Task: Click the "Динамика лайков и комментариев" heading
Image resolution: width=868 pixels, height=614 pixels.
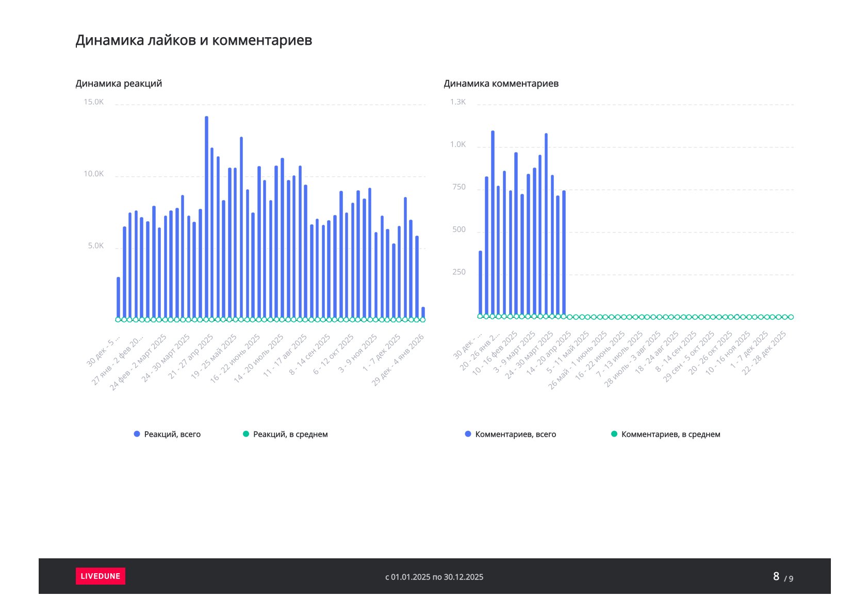Action: [x=193, y=40]
